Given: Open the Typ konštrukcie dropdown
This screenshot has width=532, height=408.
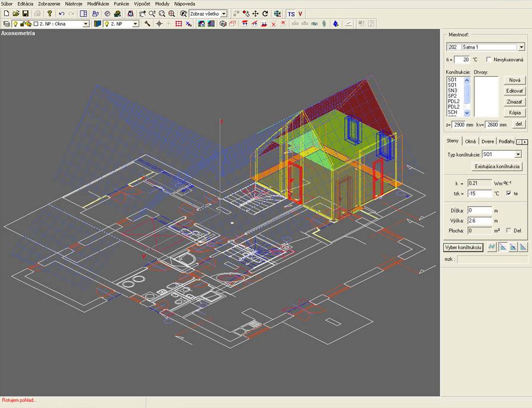Looking at the screenshot, I should point(518,154).
